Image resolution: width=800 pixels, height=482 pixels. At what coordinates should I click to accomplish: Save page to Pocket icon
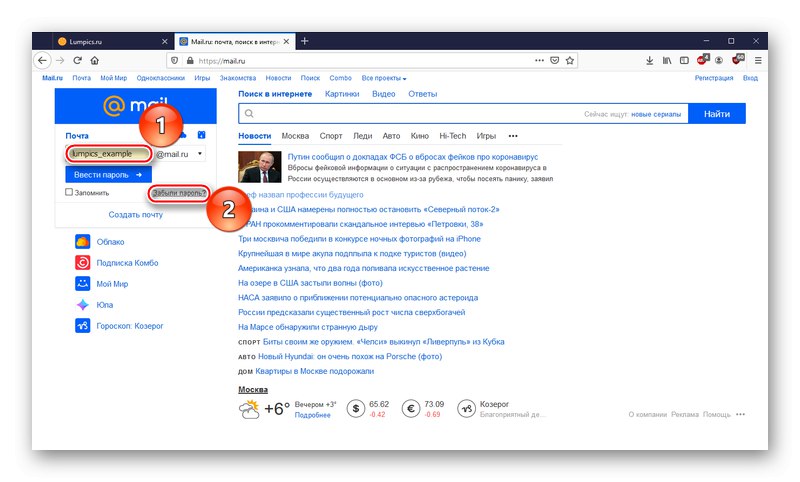pyautogui.click(x=555, y=60)
